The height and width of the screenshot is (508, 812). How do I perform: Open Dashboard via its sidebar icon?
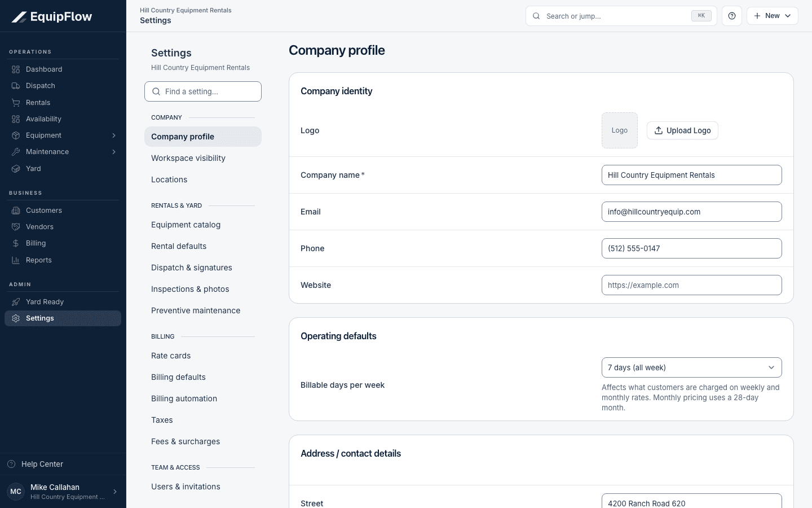click(16, 69)
